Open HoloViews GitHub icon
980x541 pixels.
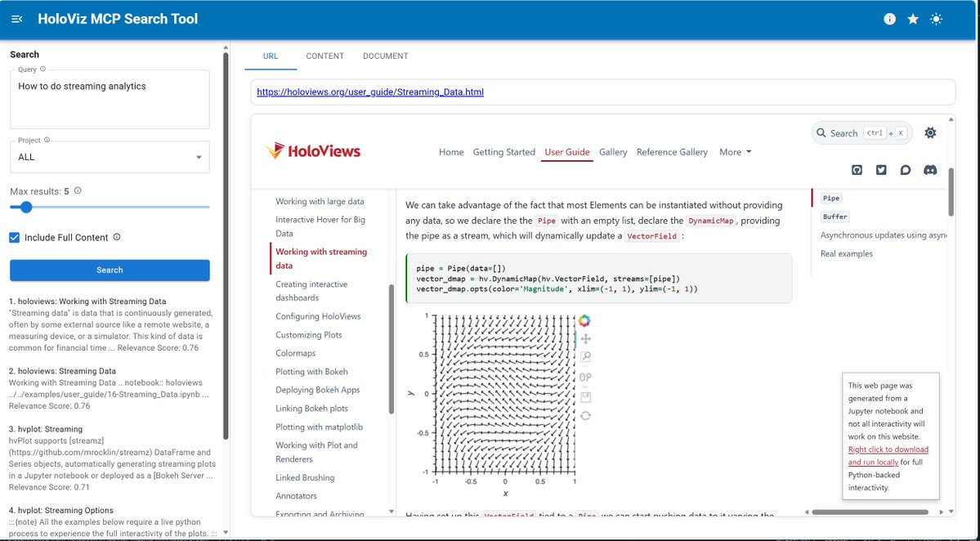tap(857, 170)
